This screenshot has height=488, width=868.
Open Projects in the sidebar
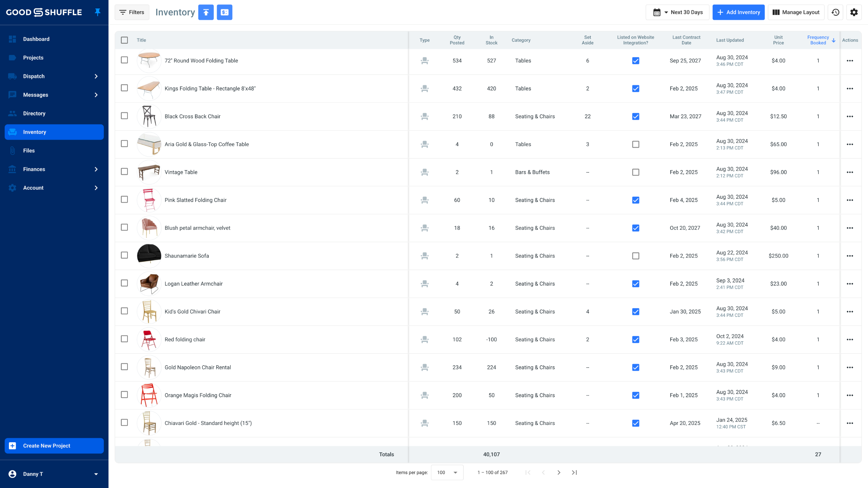(33, 58)
